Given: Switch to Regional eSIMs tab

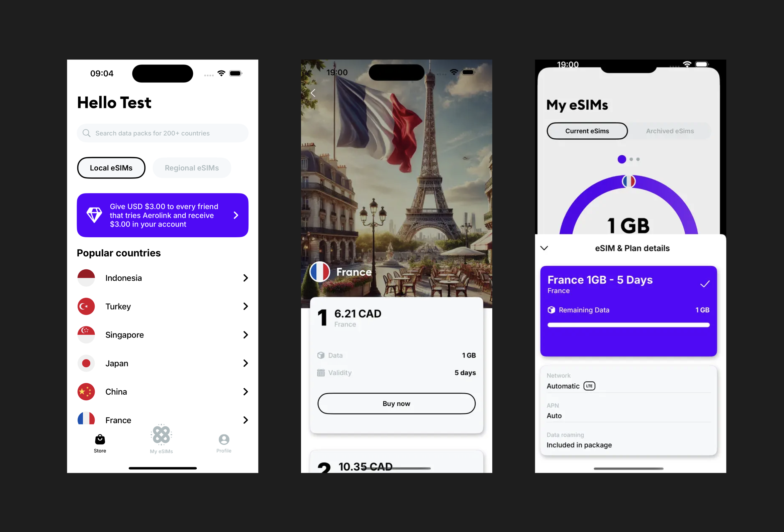Looking at the screenshot, I should (x=192, y=167).
